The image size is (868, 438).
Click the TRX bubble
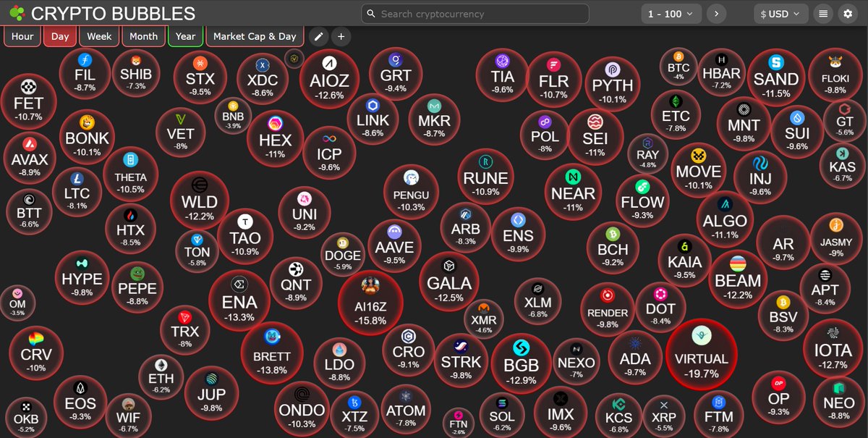(x=185, y=331)
